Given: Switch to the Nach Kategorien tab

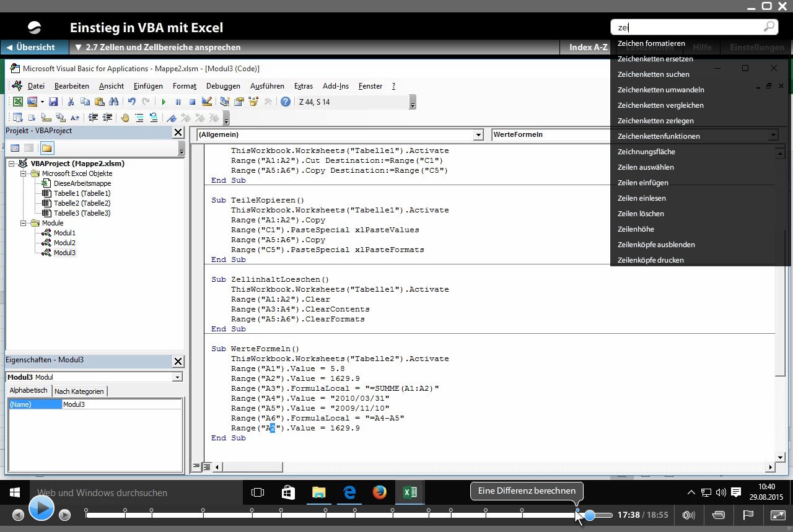Looking at the screenshot, I should point(79,391).
